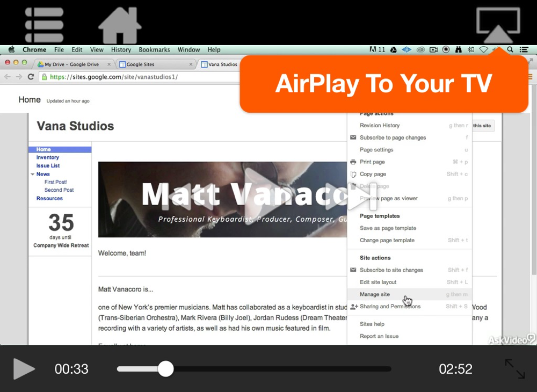Open Issue List in the sidebar

pos(48,166)
